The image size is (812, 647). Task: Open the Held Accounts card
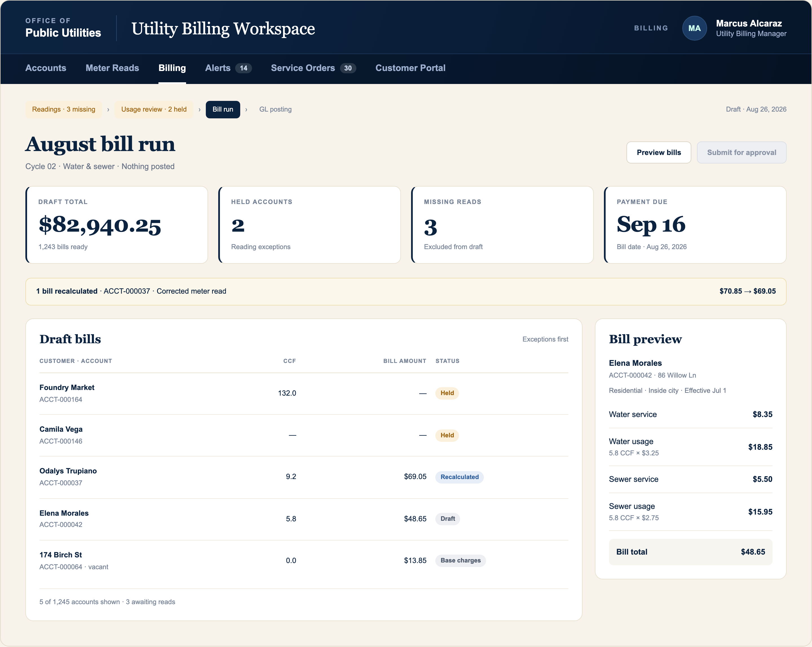point(310,225)
